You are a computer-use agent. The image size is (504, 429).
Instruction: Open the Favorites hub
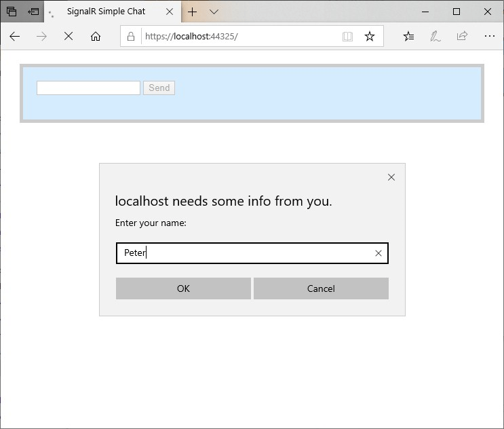(x=408, y=37)
